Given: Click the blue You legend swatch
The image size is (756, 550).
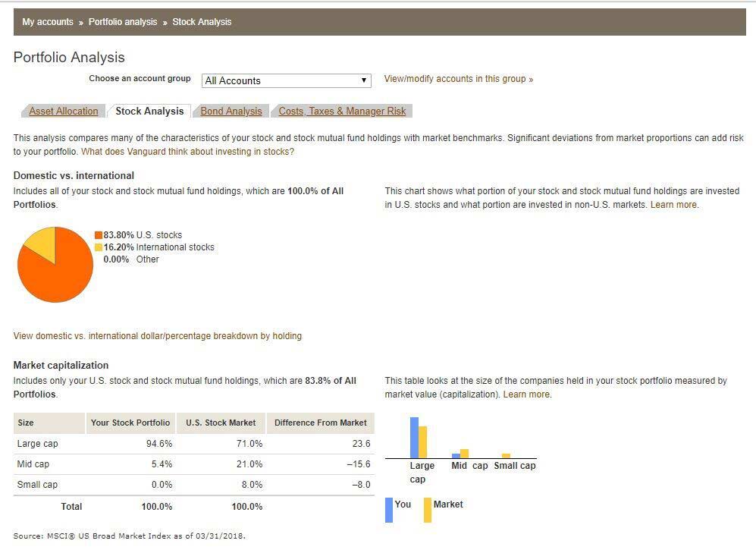Looking at the screenshot, I should point(389,510).
